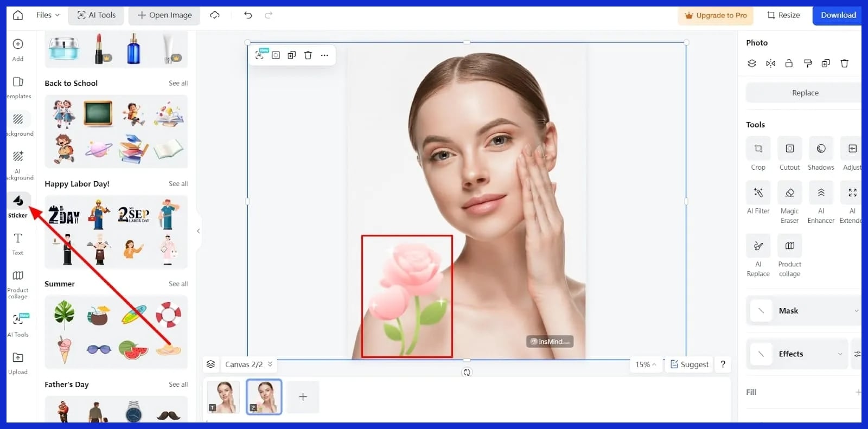Viewport: 868px width, 429px height.
Task: Click See all for Summer stickers
Action: (178, 284)
